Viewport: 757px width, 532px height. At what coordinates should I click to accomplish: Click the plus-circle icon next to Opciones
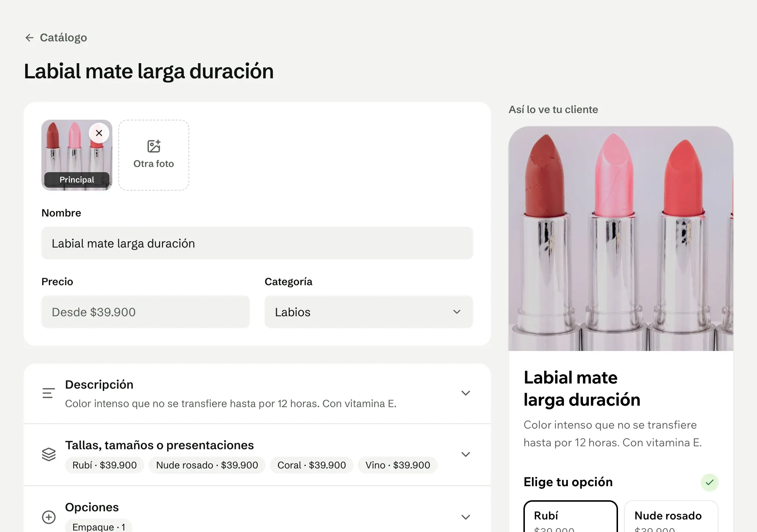point(49,517)
